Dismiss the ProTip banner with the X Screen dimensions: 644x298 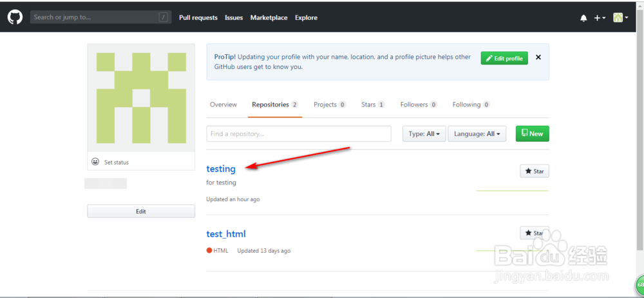tap(538, 57)
